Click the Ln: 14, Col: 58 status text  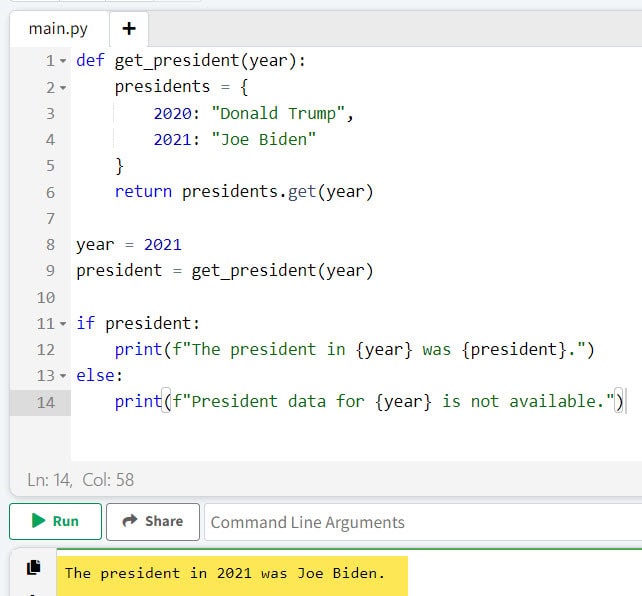[81, 480]
